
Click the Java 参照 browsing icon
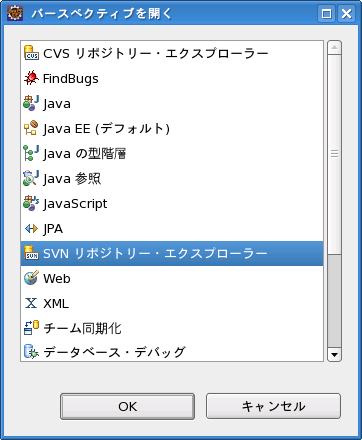[31, 178]
